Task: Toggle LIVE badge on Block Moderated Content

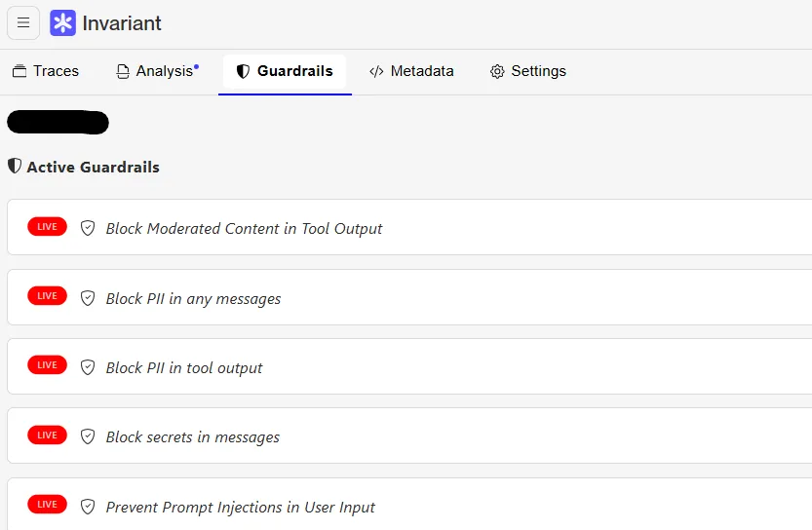Action: [47, 227]
